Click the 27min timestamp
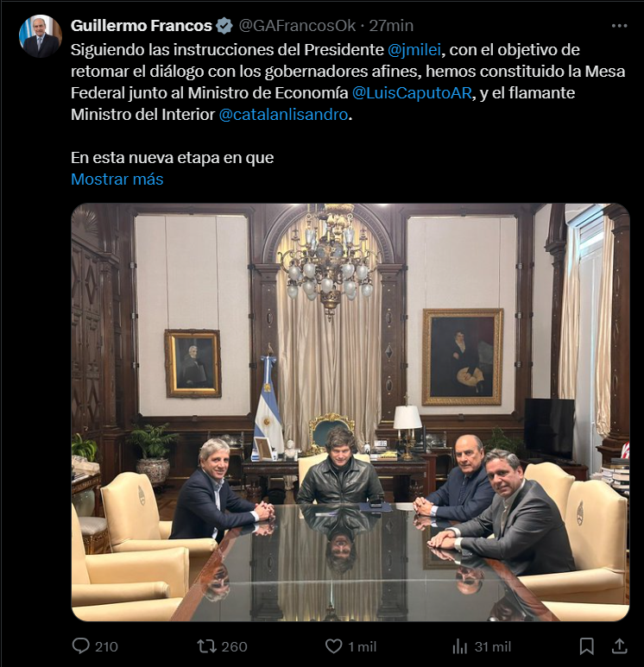Viewport: 644px width, 667px height. coord(391,25)
